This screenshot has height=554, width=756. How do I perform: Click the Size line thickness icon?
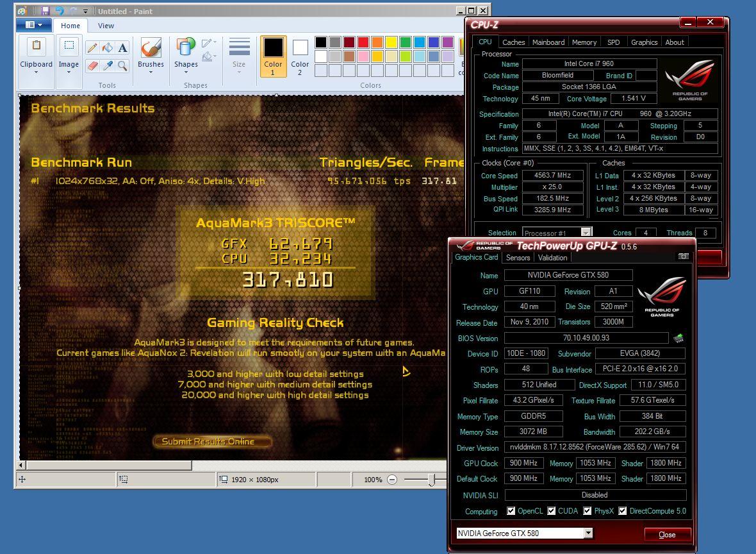pyautogui.click(x=239, y=47)
